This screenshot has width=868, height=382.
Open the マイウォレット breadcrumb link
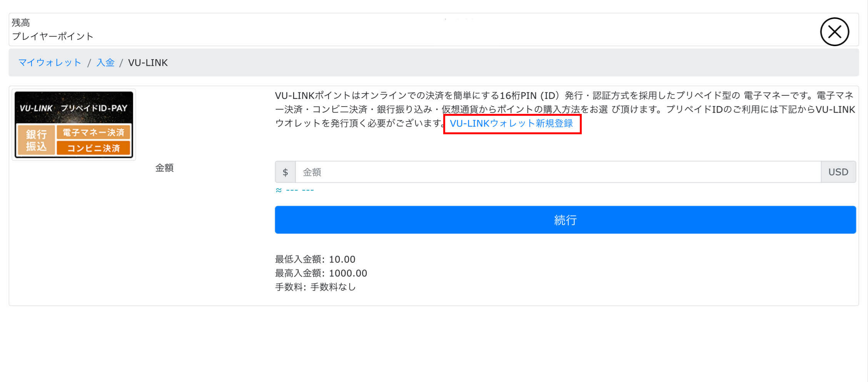[x=50, y=62]
